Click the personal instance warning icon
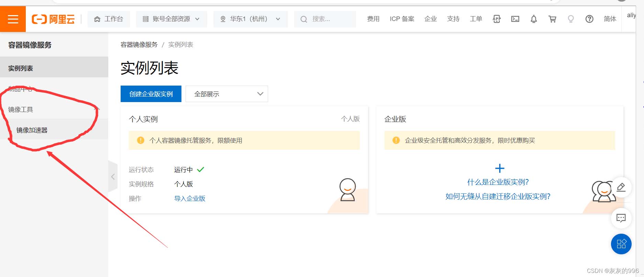 tap(141, 140)
